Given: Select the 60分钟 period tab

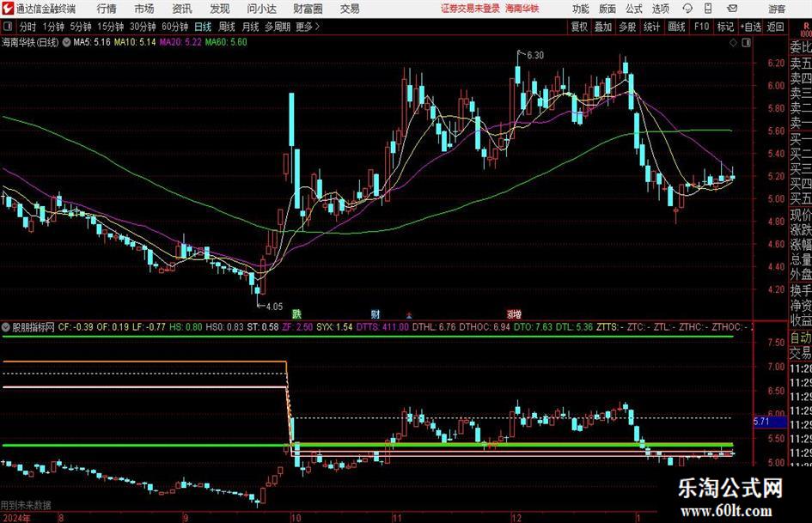Looking at the screenshot, I should 175,27.
